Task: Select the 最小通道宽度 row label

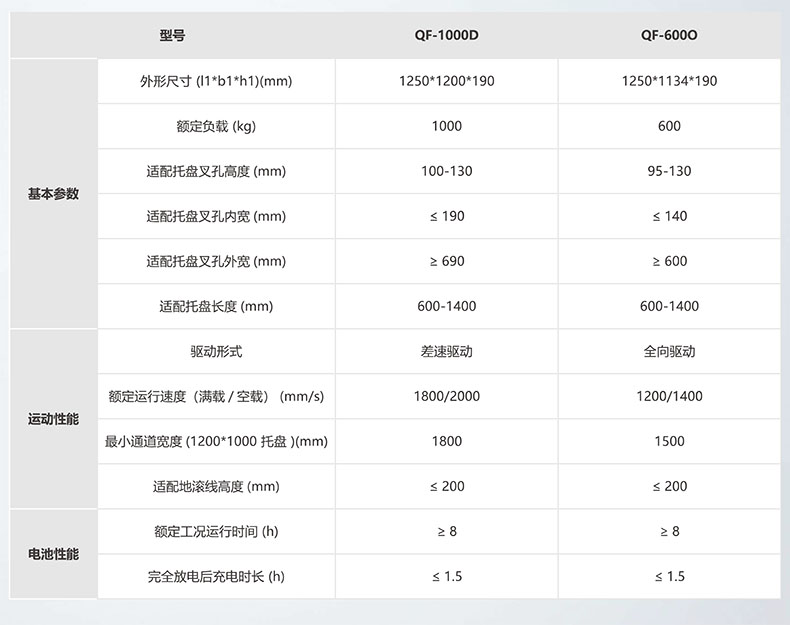Action: pyautogui.click(x=216, y=441)
